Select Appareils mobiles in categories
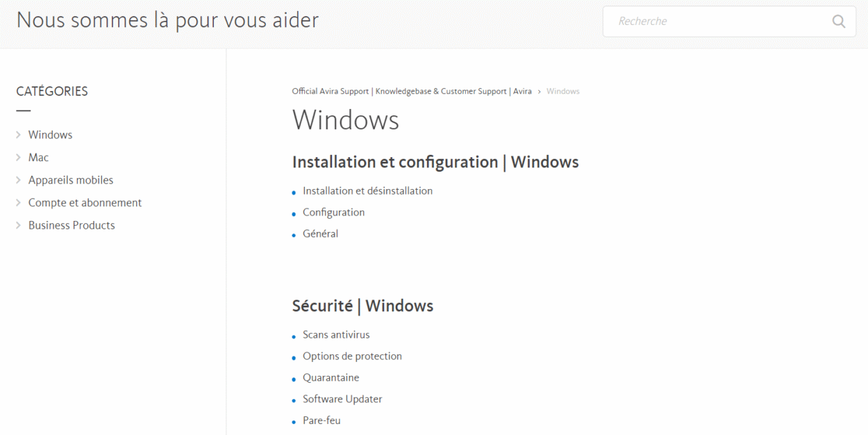Image resolution: width=868 pixels, height=435 pixels. 70,180
